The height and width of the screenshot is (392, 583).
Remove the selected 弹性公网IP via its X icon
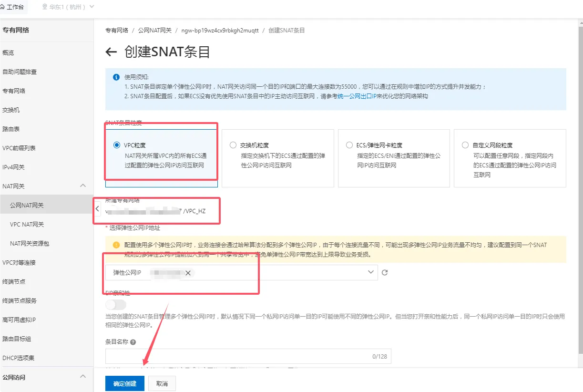pyautogui.click(x=188, y=272)
